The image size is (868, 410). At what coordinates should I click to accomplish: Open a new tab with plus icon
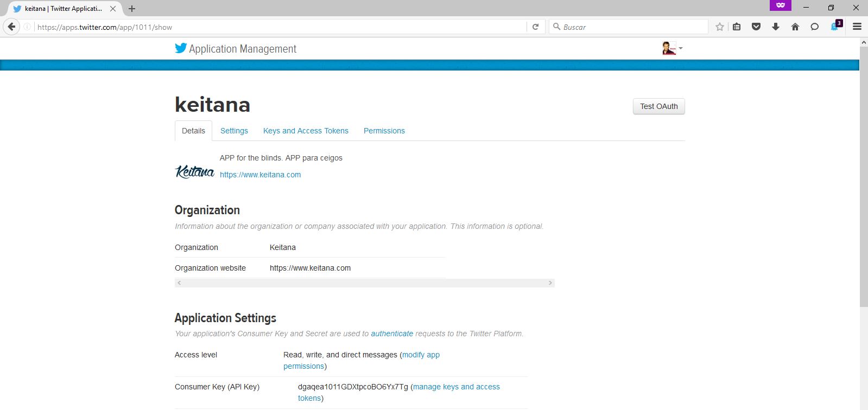click(x=132, y=9)
